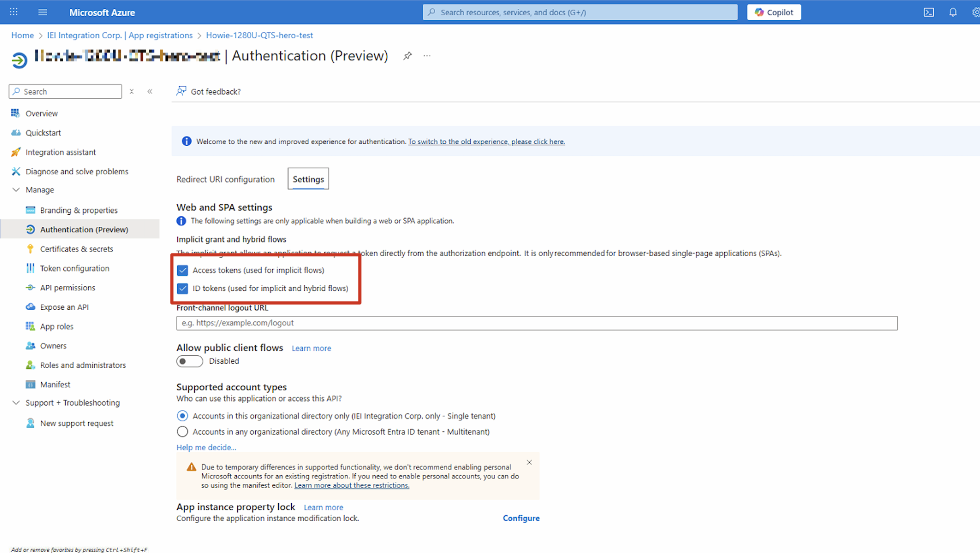The height and width of the screenshot is (553, 980).
Task: Enable the Allow public client flows toggle
Action: (190, 361)
